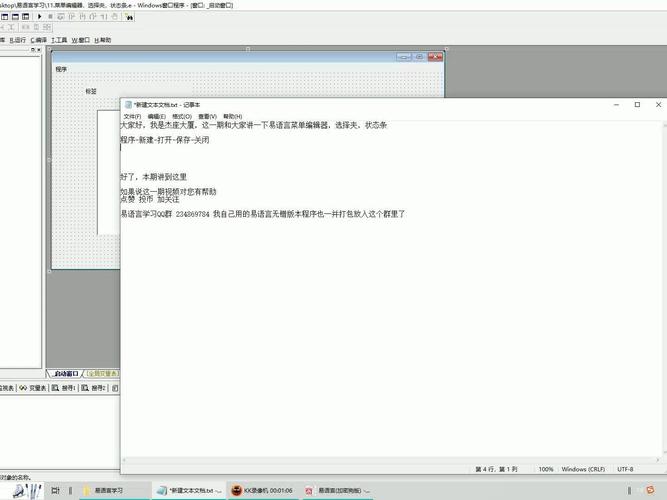
Task: Open the T.工具 menu
Action: [59, 40]
